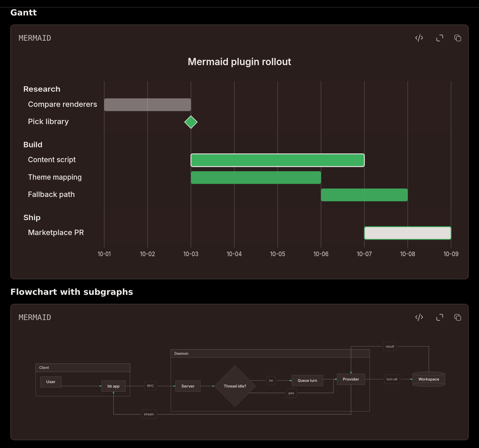The height and width of the screenshot is (448, 479).
Task: Click the no edge label
Action: tap(271, 381)
